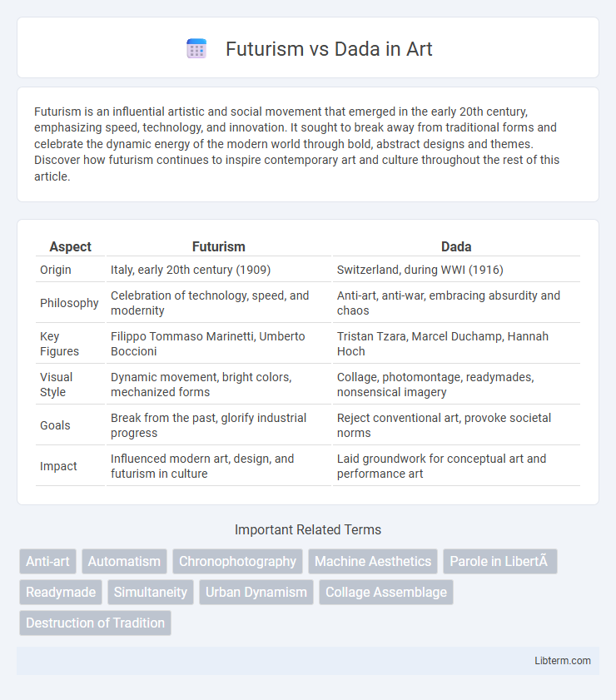Select the Readymade tag
This screenshot has height=700, width=616.
[61, 592]
